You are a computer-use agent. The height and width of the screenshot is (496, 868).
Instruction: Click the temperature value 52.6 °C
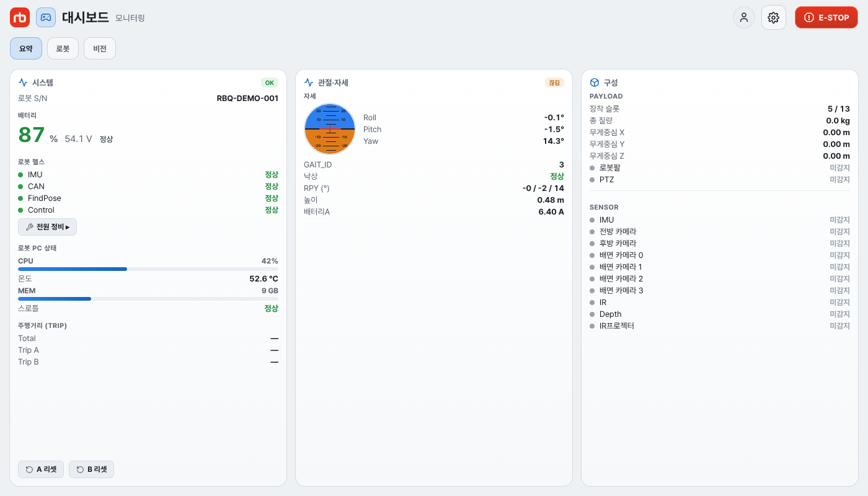pos(263,279)
